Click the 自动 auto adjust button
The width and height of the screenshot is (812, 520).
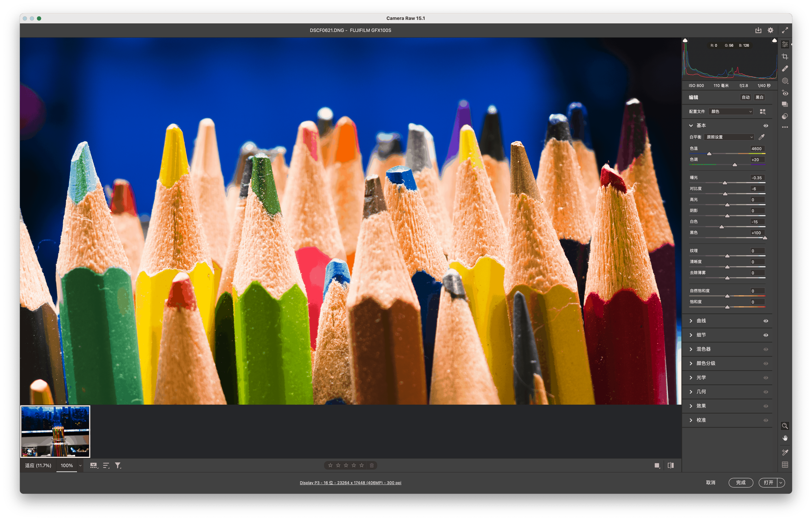(x=745, y=97)
